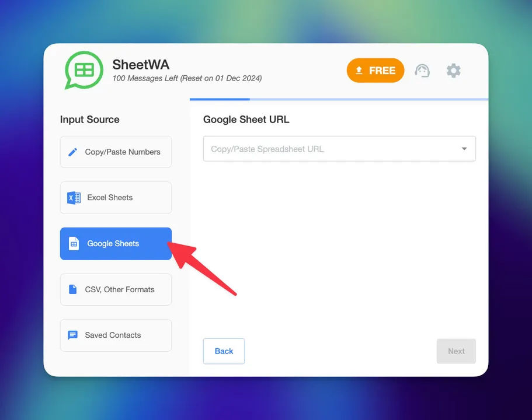
Task: Click the orange FREE upgrade button
Action: coord(375,70)
